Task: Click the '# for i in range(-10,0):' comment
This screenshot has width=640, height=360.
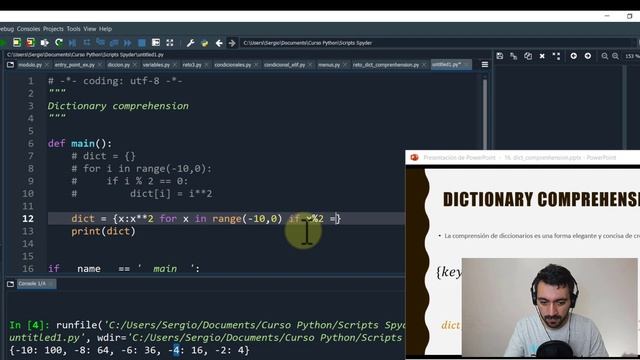Action: coord(142,169)
